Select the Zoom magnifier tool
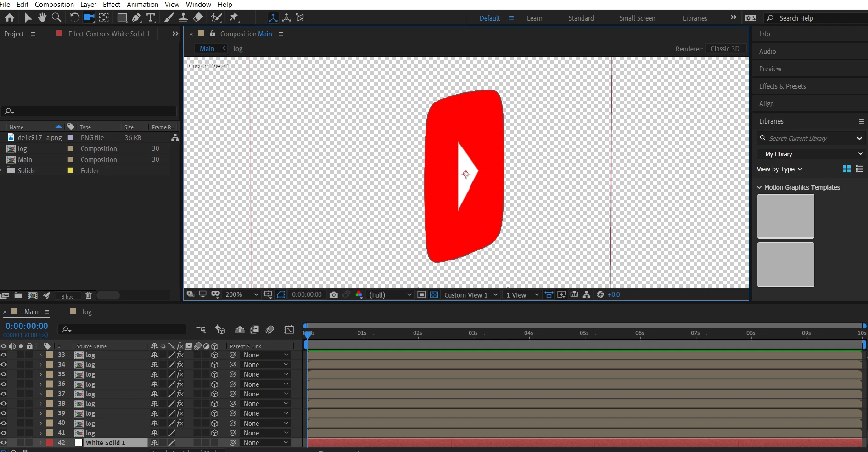The width and height of the screenshot is (868, 452). (x=56, y=18)
